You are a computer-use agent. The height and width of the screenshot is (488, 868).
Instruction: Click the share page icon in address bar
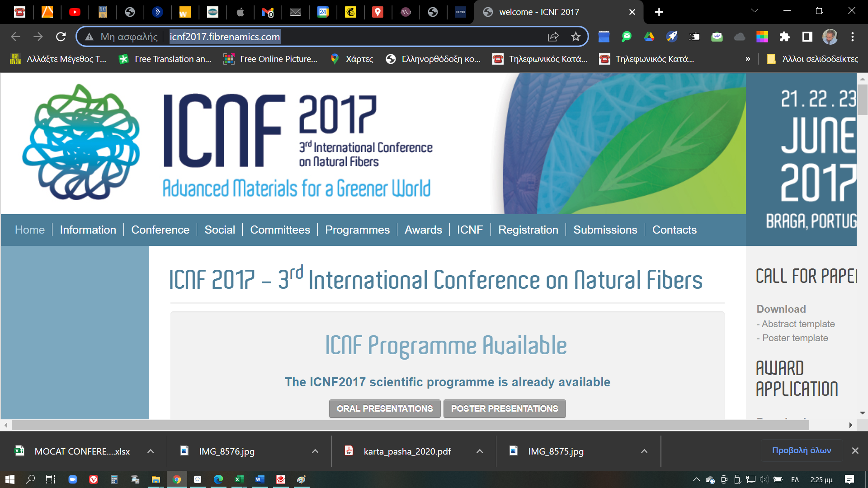coord(553,37)
